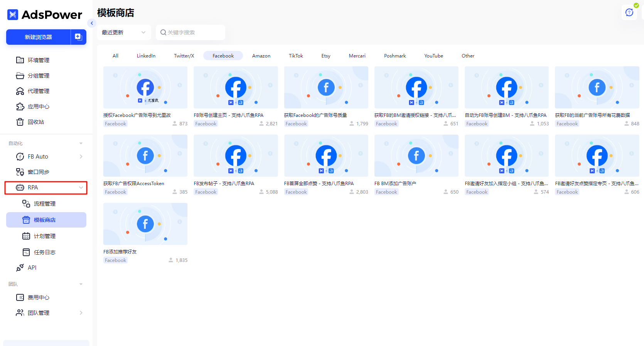
Task: Open 分组管理 folder item
Action: [46, 76]
